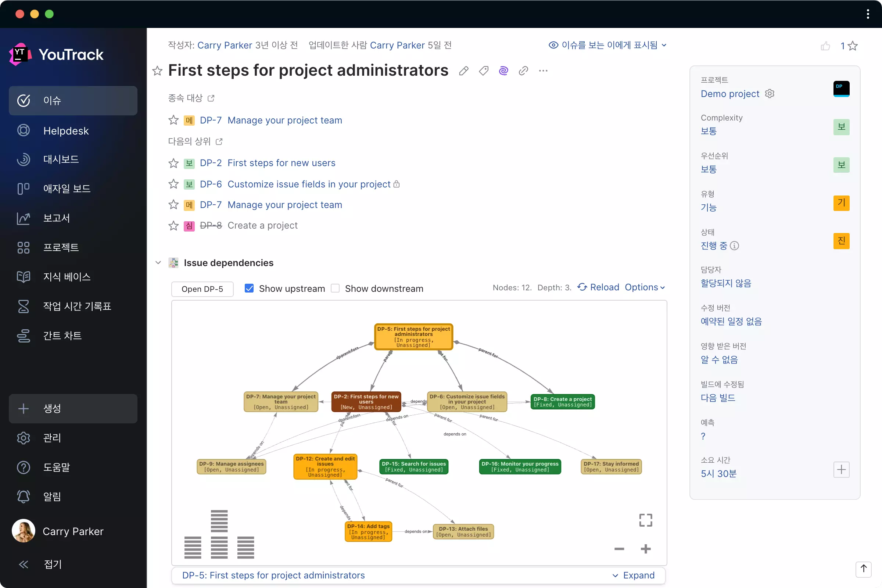
Task: Open Demo project settings gear icon
Action: coord(770,93)
